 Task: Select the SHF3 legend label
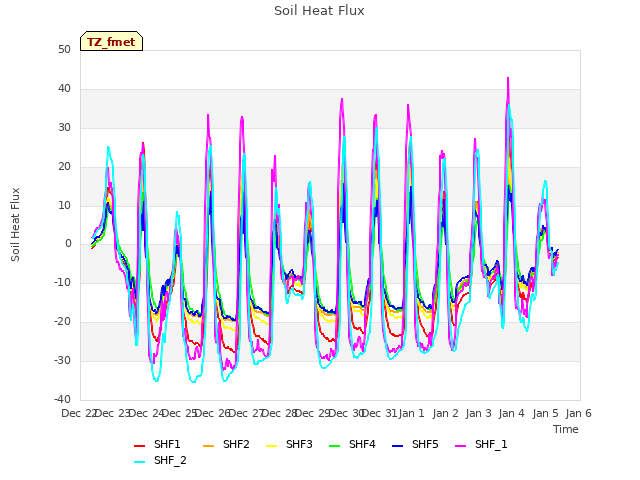pyautogui.click(x=299, y=444)
